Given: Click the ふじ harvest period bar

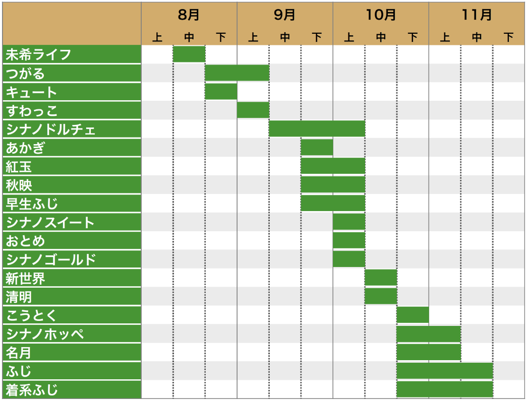Looking at the screenshot, I should click(444, 371).
